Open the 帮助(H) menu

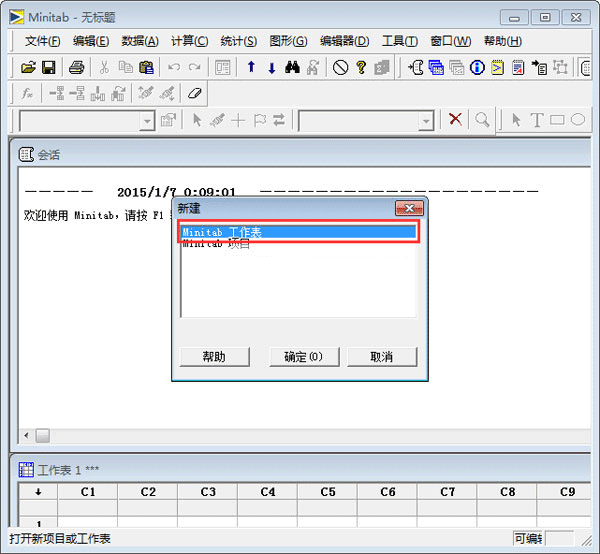click(x=503, y=41)
